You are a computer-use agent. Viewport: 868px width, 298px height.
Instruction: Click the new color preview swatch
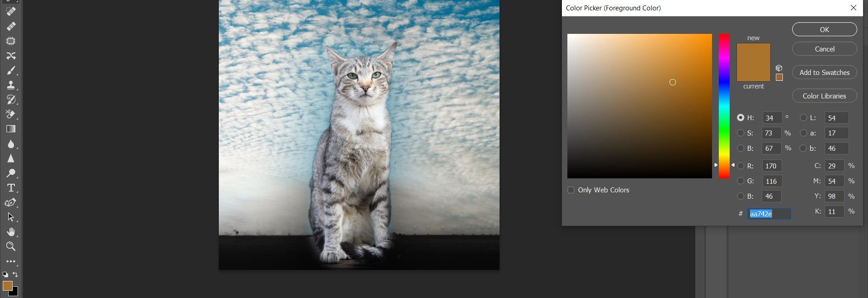coord(753,53)
